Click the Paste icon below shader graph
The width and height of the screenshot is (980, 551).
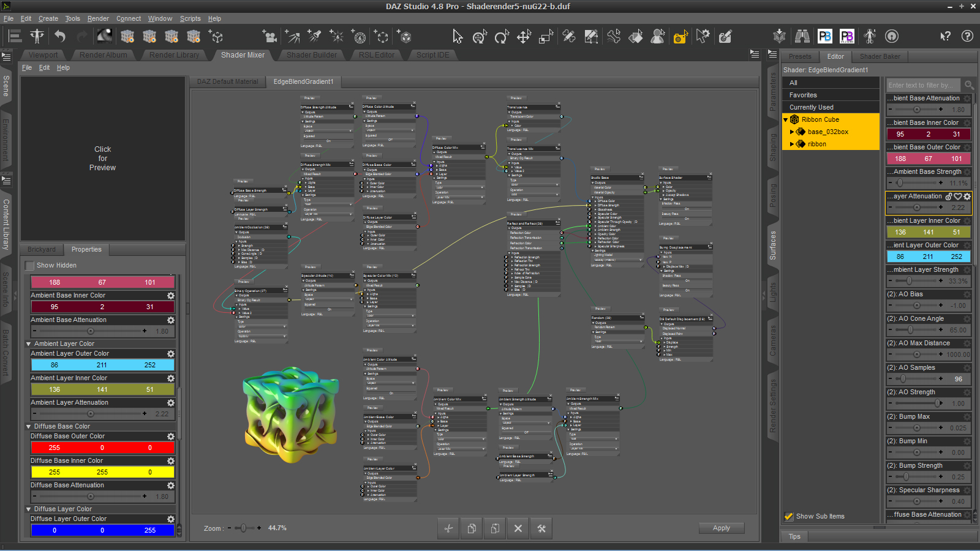495,528
